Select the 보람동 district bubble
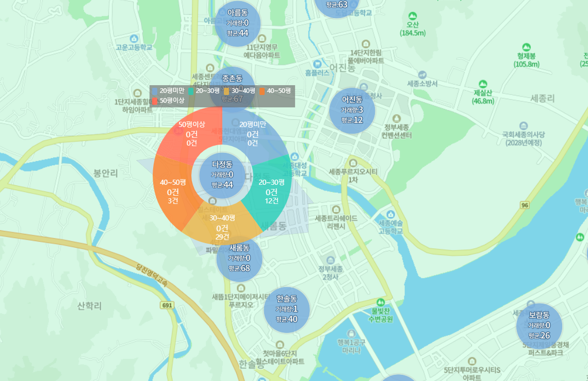 click(539, 326)
